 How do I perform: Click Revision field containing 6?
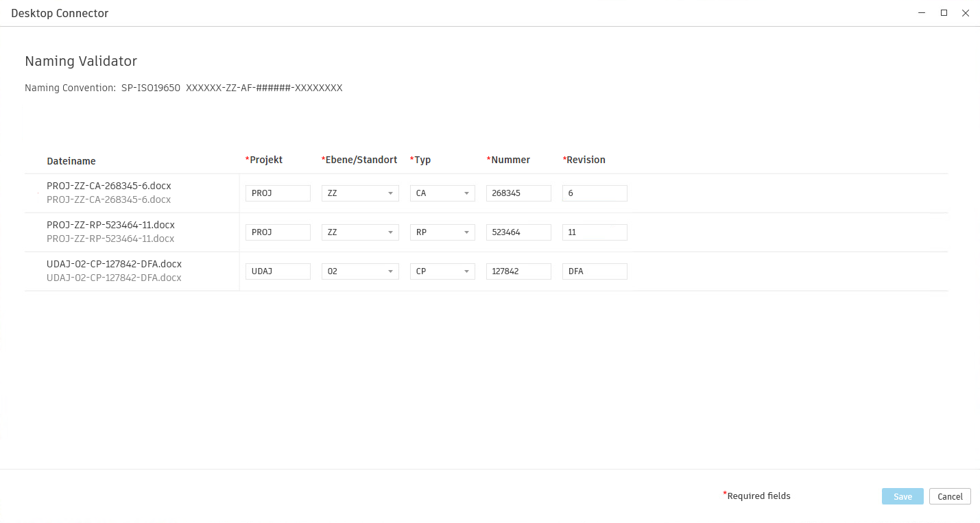[x=595, y=193]
